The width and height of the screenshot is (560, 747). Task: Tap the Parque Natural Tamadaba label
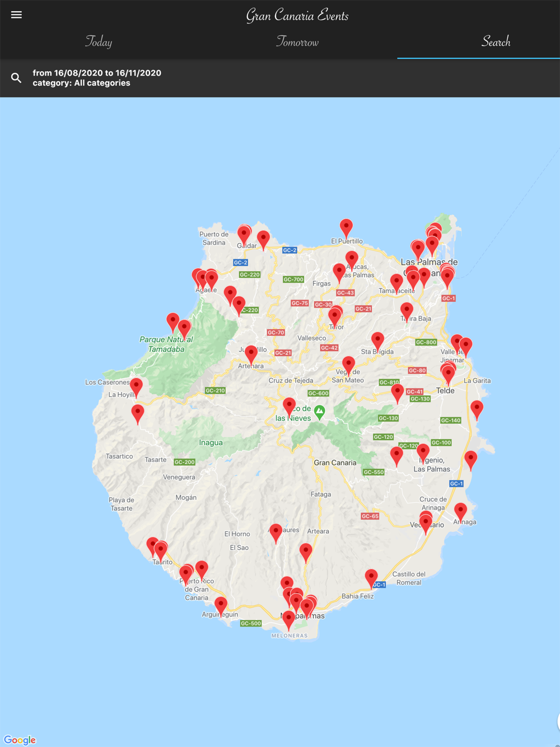point(166,344)
